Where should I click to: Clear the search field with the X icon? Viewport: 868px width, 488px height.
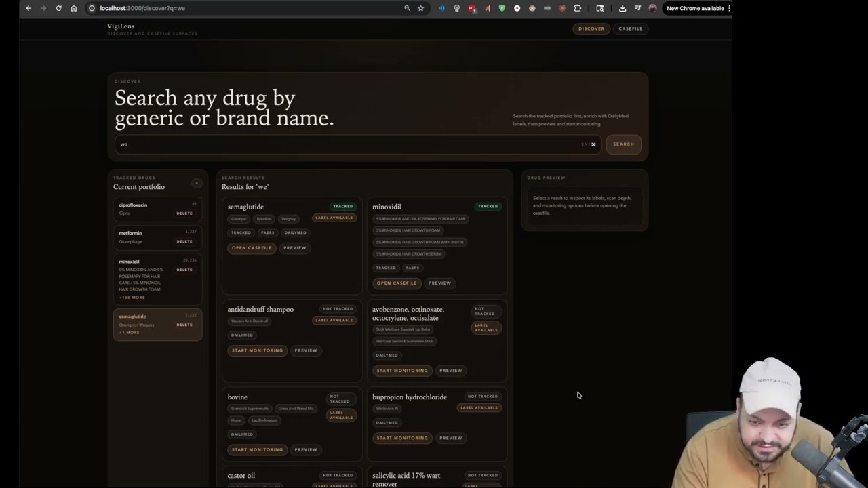pyautogui.click(x=593, y=144)
